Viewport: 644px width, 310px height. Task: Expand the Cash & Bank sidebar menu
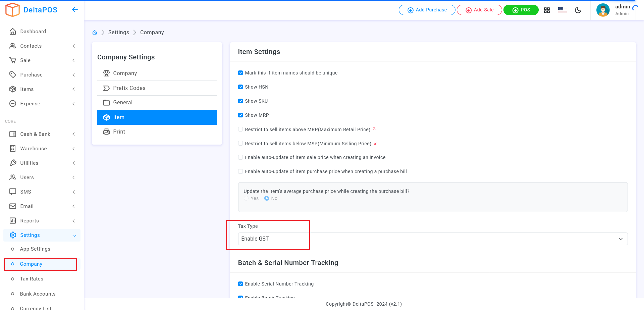[42, 134]
